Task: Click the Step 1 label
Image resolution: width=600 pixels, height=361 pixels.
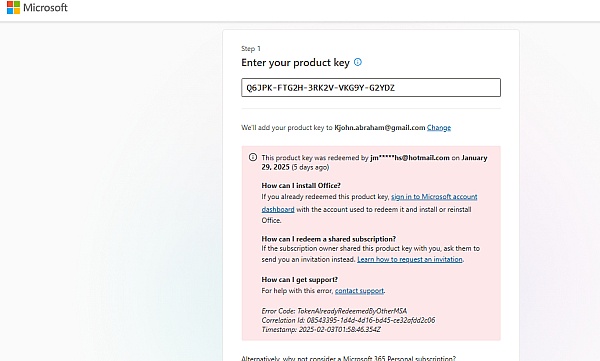Action: [251, 49]
